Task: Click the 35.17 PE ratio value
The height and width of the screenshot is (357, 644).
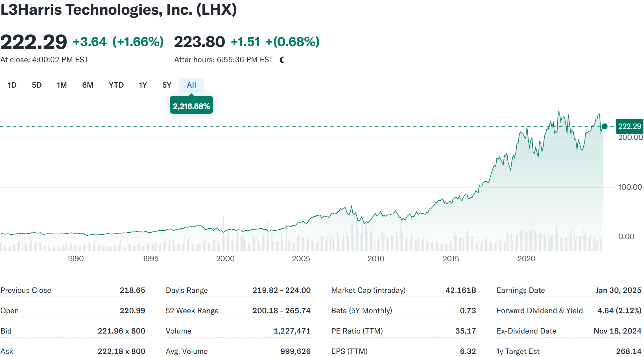Action: pyautogui.click(x=466, y=331)
